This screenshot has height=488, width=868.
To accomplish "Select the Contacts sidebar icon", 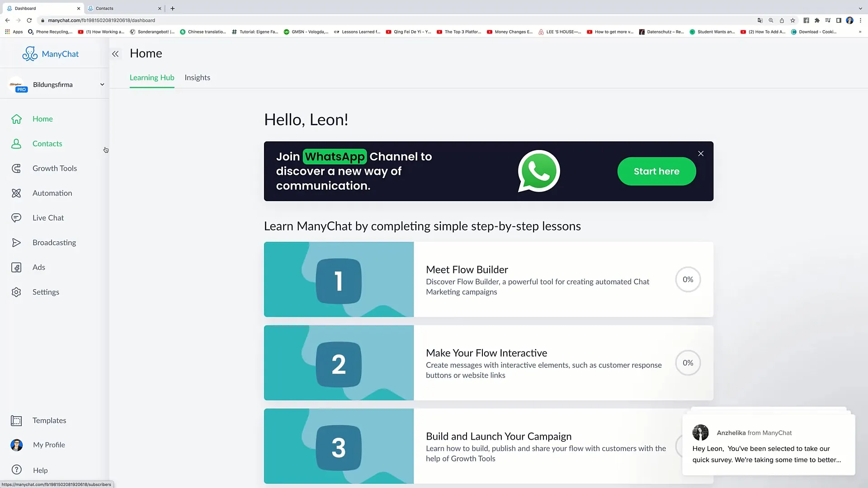I will tap(16, 143).
